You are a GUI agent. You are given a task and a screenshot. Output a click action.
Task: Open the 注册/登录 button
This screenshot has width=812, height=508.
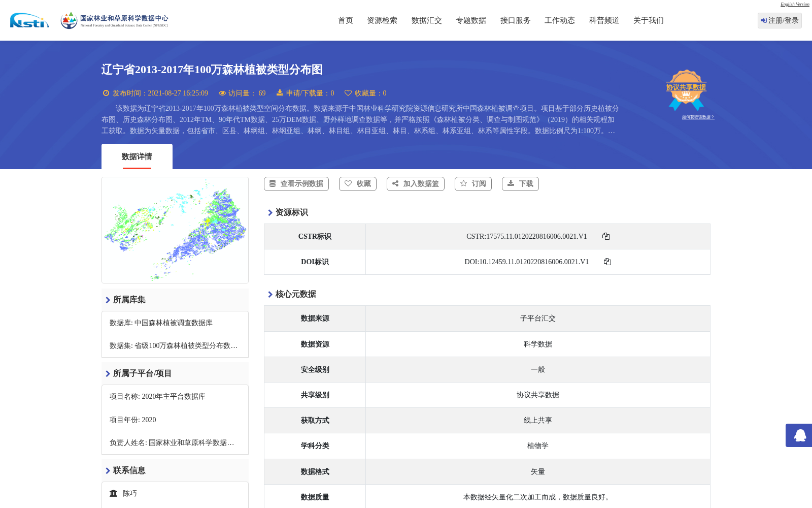[780, 20]
